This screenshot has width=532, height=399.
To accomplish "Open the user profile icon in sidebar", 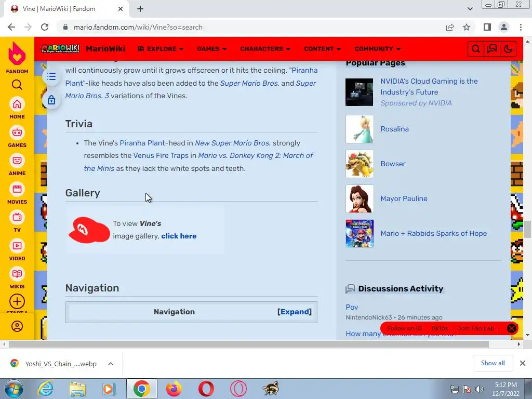I will 17,326.
